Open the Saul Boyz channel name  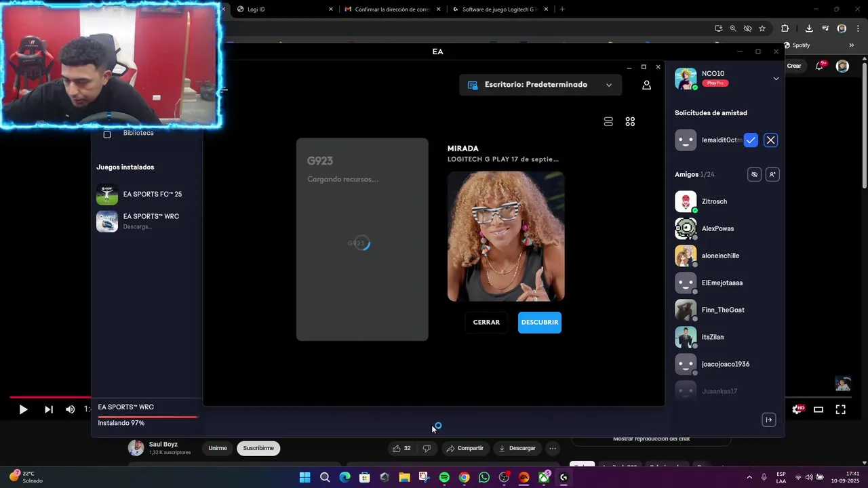[163, 445]
